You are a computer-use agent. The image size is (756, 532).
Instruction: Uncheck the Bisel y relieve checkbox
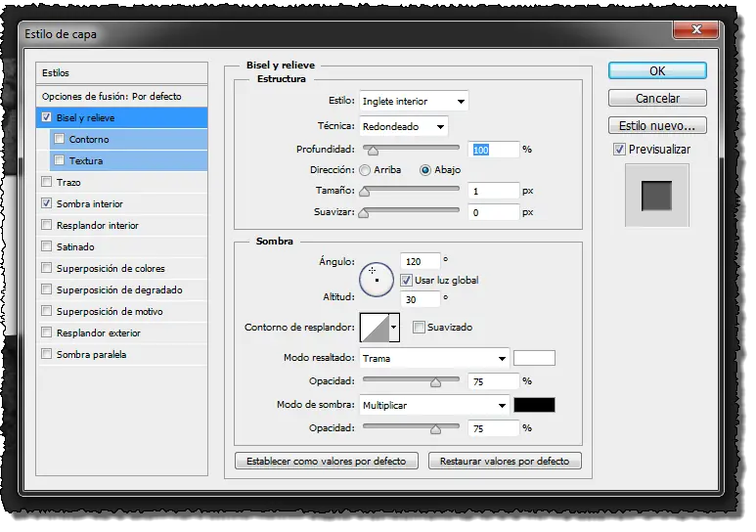point(46,117)
